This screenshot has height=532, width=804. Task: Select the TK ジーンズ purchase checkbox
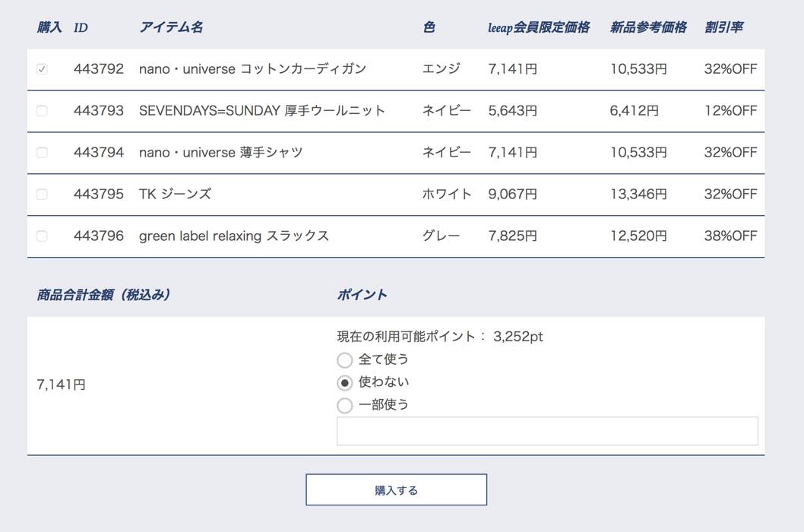(x=42, y=194)
